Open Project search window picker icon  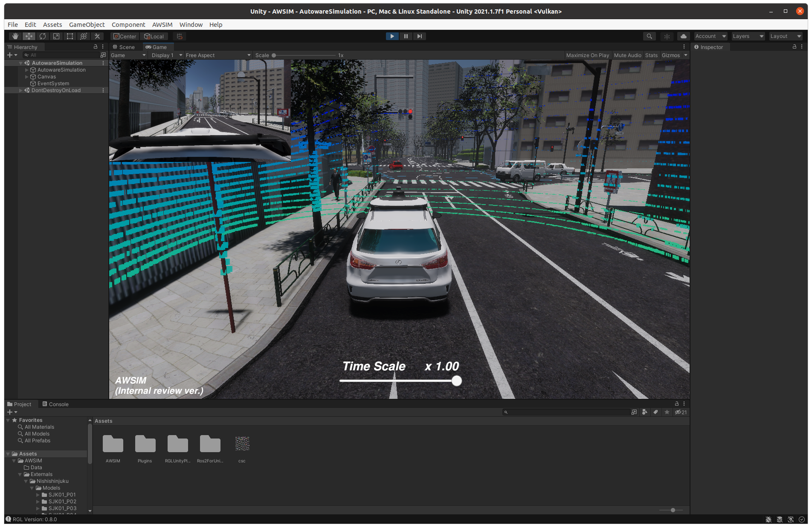[634, 412]
